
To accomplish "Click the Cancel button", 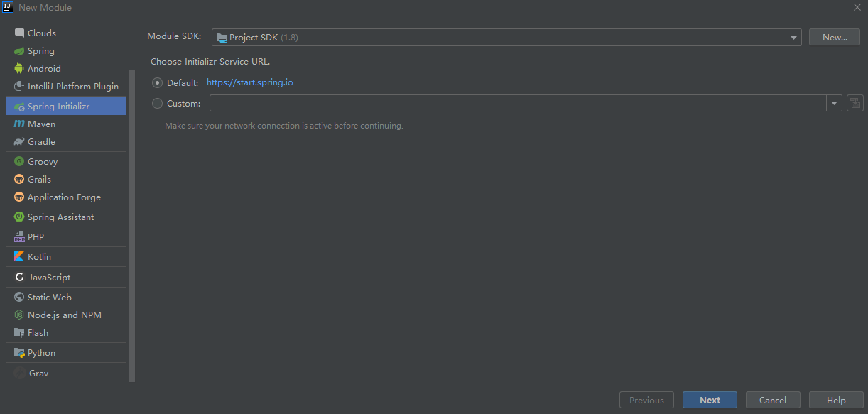I will point(773,401).
